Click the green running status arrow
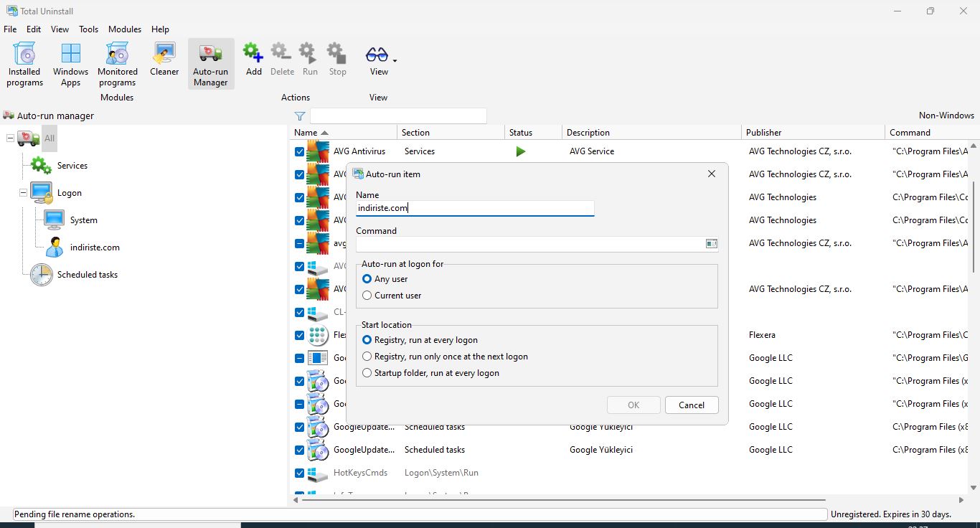Viewport: 980px width, 528px height. coord(521,151)
